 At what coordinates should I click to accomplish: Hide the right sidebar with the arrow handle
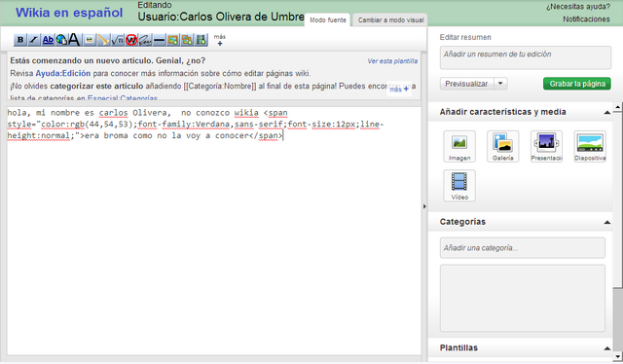tap(424, 206)
